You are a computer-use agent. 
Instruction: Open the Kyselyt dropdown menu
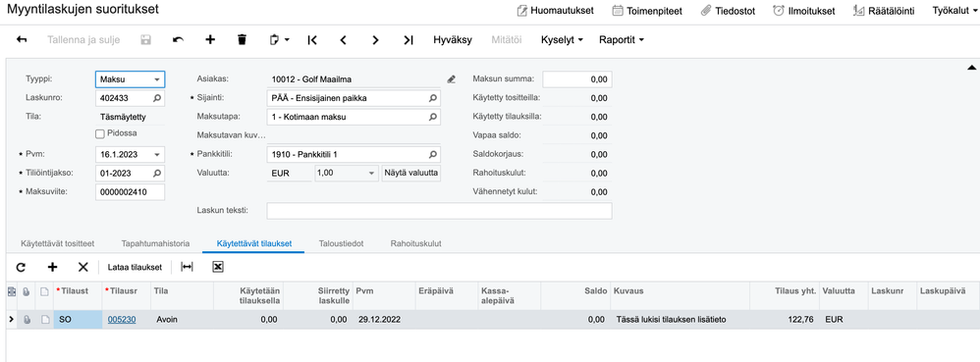pyautogui.click(x=562, y=40)
